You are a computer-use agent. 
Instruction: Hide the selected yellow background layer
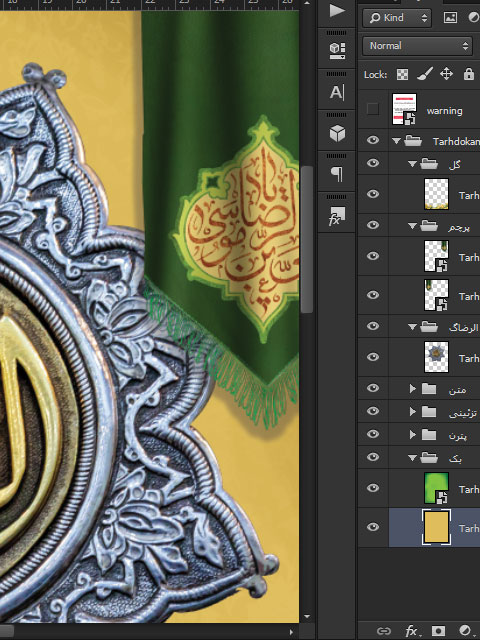pyautogui.click(x=373, y=527)
